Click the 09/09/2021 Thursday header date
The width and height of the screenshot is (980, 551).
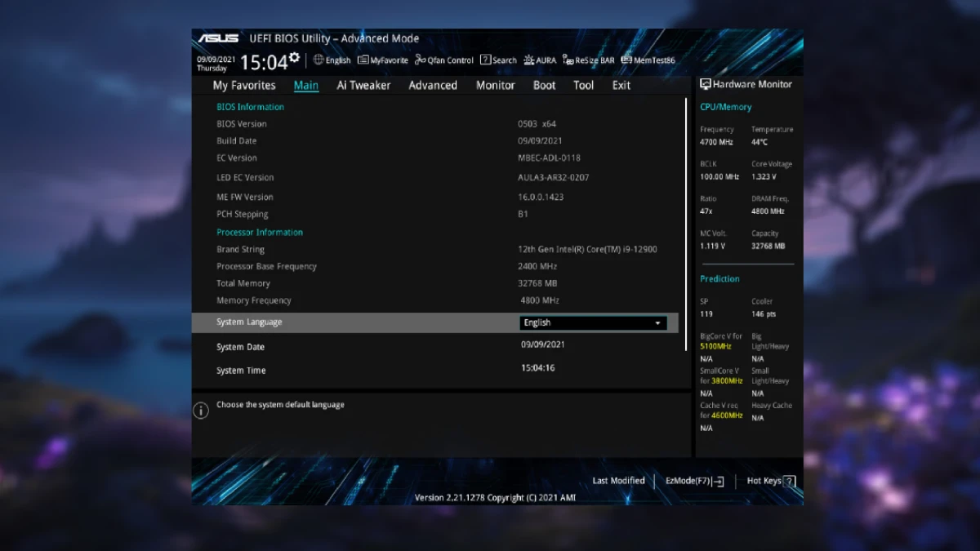pyautogui.click(x=216, y=64)
